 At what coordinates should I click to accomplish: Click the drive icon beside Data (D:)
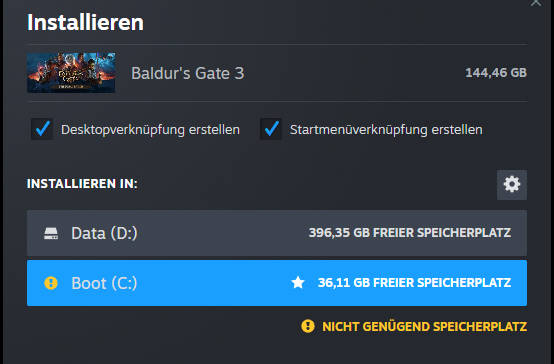click(51, 233)
